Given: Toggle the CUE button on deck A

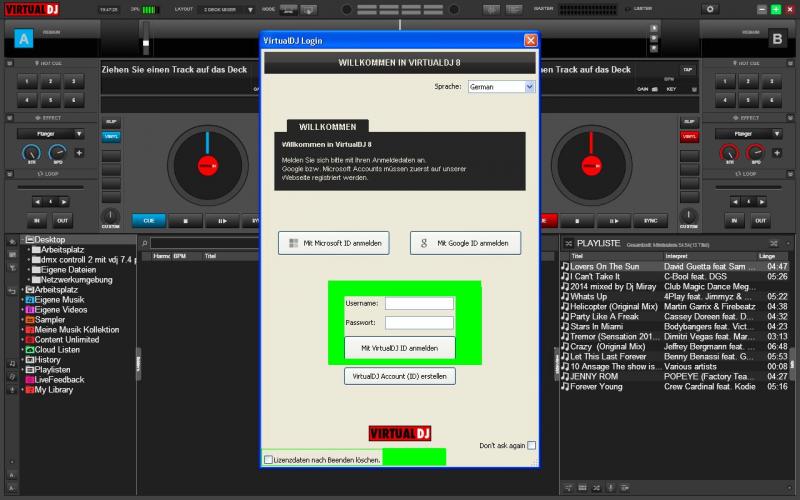Looking at the screenshot, I should pos(148,221).
